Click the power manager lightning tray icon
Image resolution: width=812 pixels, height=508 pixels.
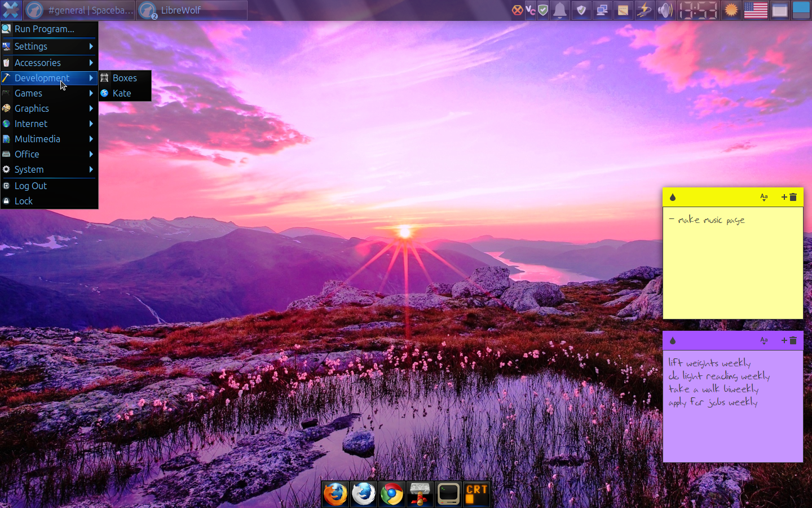tap(644, 10)
